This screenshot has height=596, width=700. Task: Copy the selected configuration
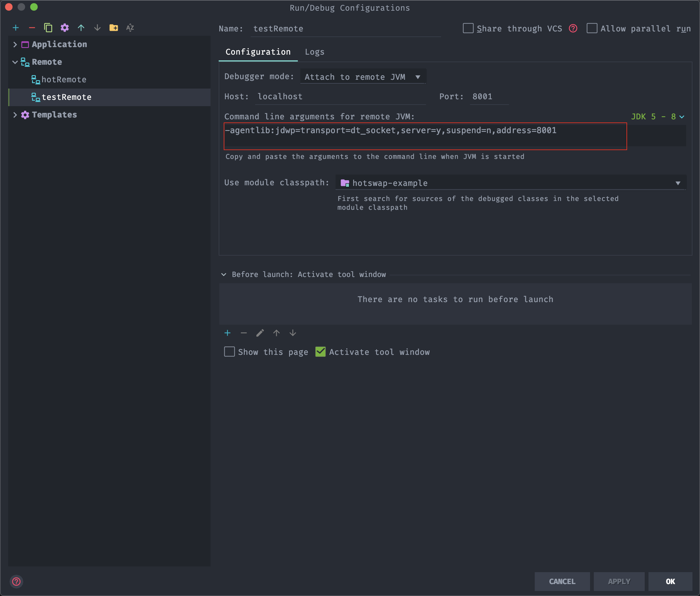click(x=48, y=28)
